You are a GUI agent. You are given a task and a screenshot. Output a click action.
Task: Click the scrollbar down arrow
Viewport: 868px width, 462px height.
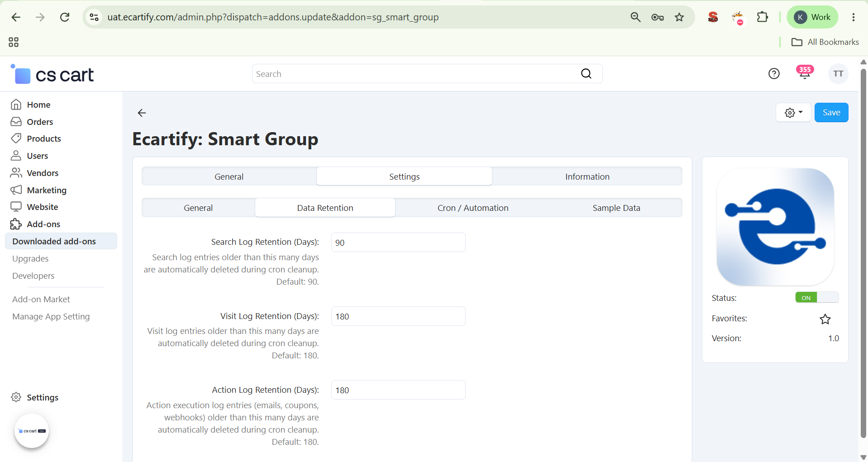[863, 457]
